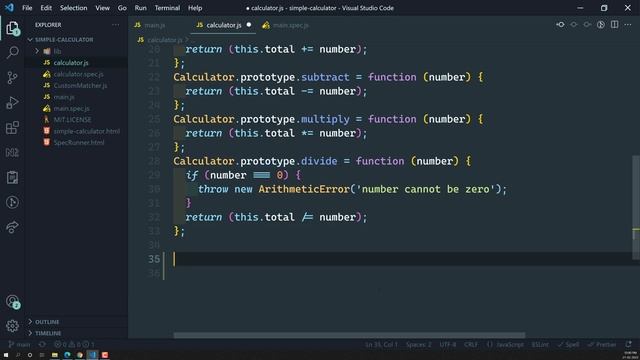Toggle the Spell checker in status bar

[x=568, y=344]
